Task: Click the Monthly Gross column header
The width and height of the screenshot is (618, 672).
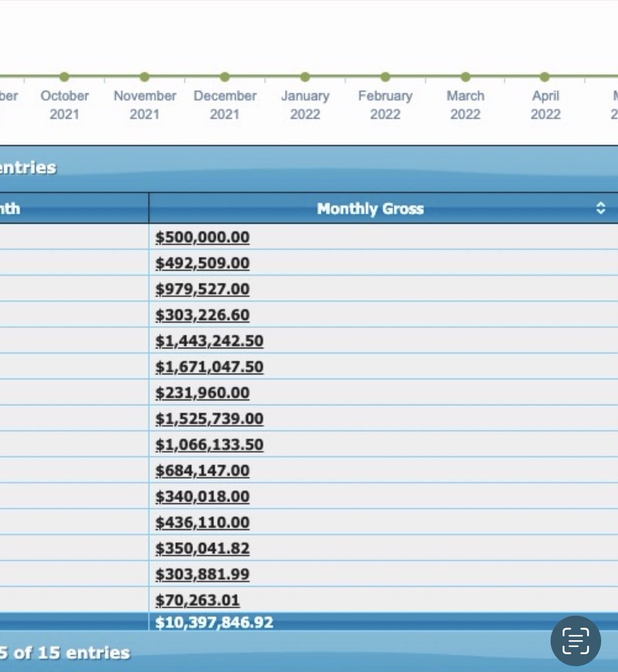Action: click(x=383, y=208)
